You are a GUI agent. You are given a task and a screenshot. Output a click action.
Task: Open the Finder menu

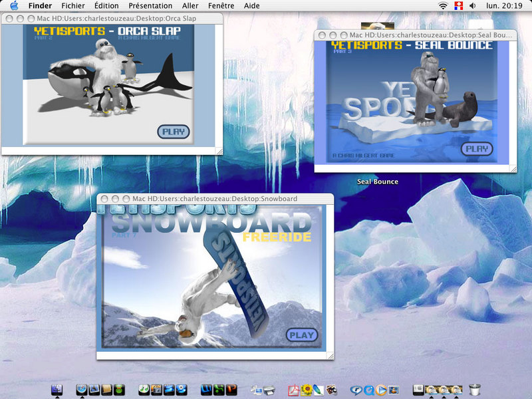click(40, 6)
